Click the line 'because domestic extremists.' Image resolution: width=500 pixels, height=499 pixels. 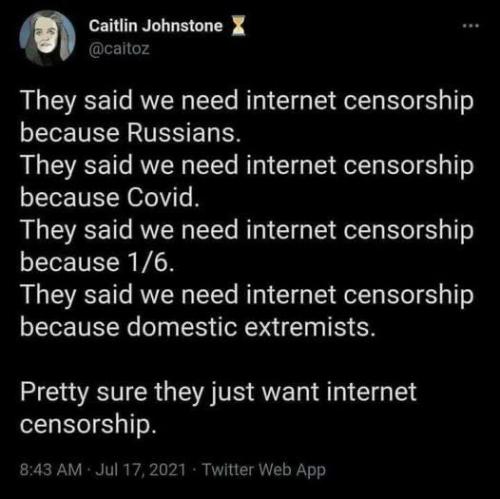tap(198, 327)
